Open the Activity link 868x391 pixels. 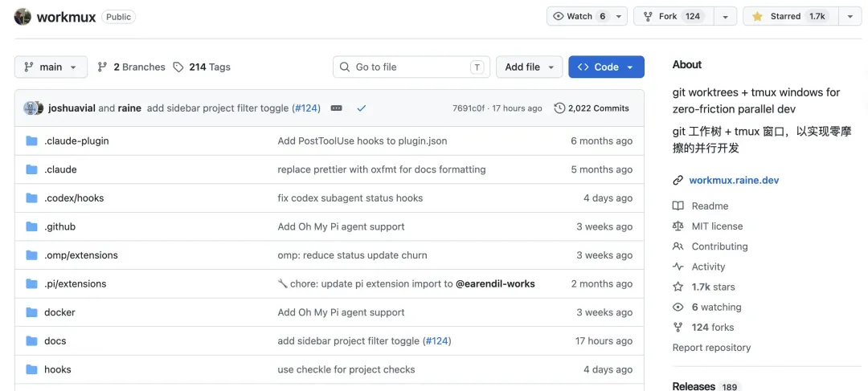coord(709,267)
